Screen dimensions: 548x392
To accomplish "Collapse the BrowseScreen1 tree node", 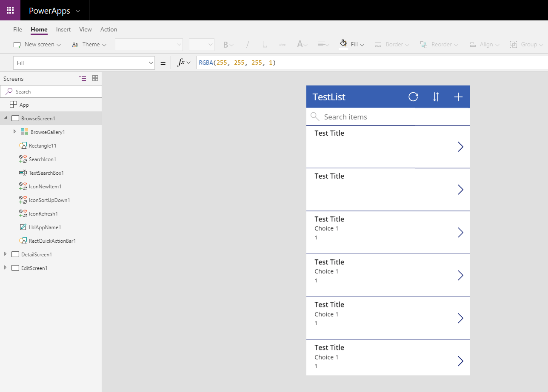I will tap(6, 118).
